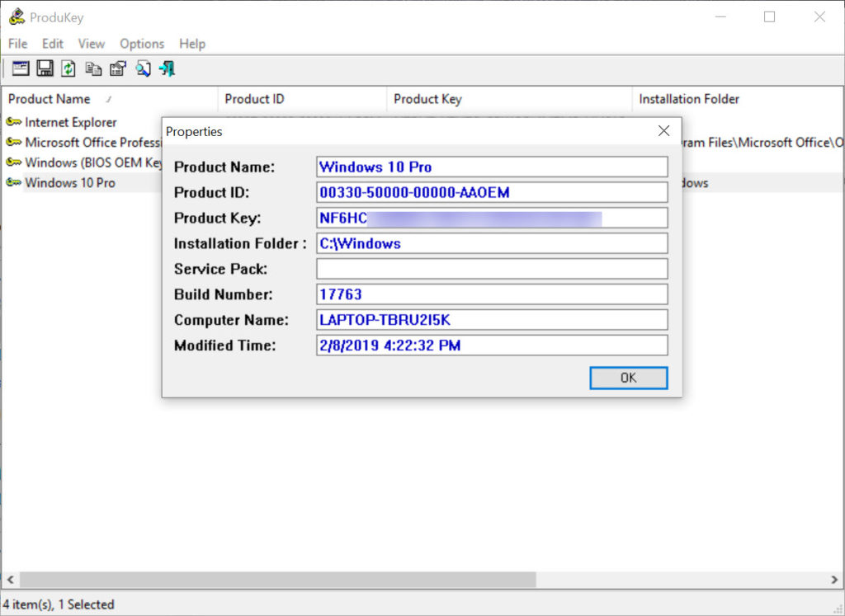The image size is (845, 616).
Task: Click the ProduKey app icon in the title bar
Action: point(17,16)
